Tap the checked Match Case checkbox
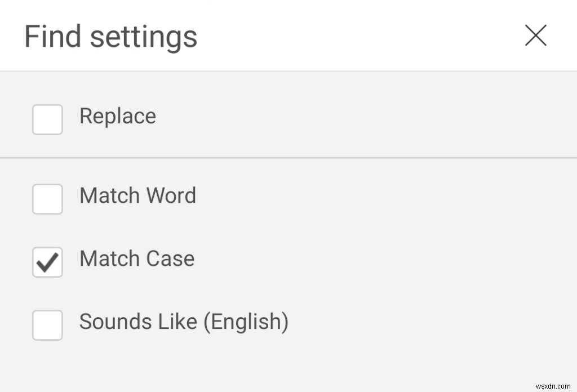Viewport: 577px width, 392px height. [47, 262]
